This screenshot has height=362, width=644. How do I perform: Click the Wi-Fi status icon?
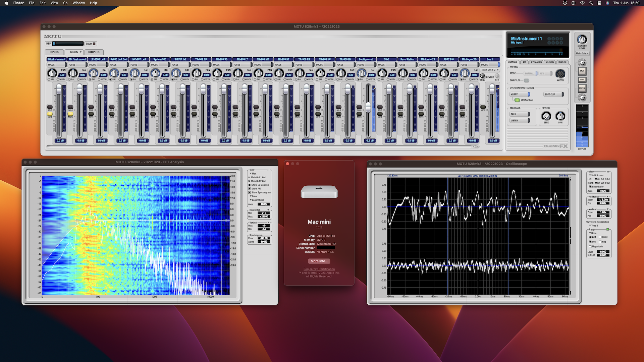(x=582, y=3)
